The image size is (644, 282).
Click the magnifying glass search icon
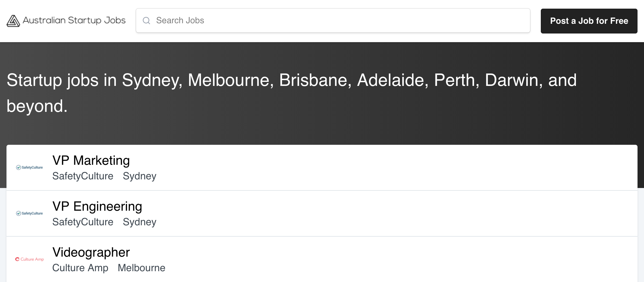coord(147,20)
